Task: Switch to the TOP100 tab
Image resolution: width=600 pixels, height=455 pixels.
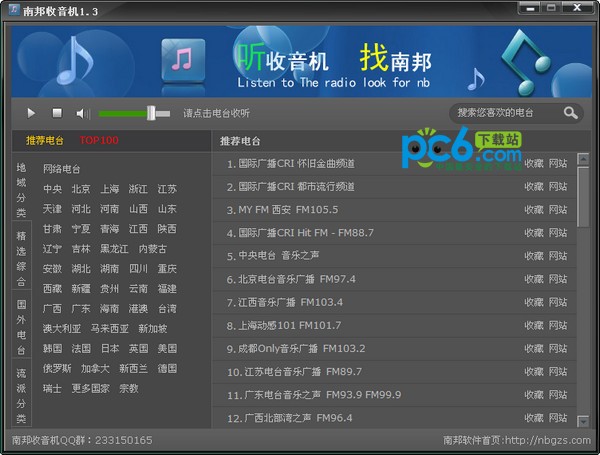Action: pyautogui.click(x=99, y=140)
